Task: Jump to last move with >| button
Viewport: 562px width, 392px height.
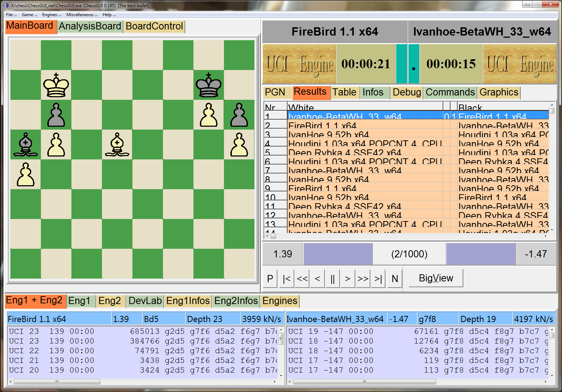Action: point(378,279)
